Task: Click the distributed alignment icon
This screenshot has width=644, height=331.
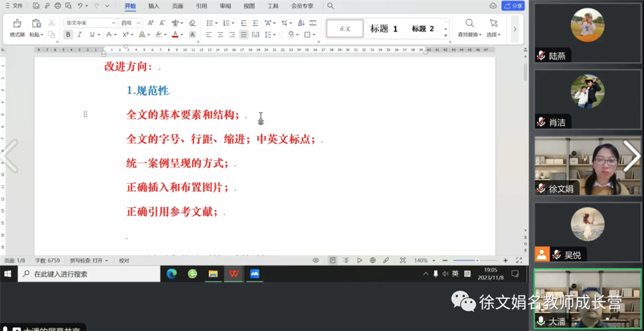Action: point(255,35)
